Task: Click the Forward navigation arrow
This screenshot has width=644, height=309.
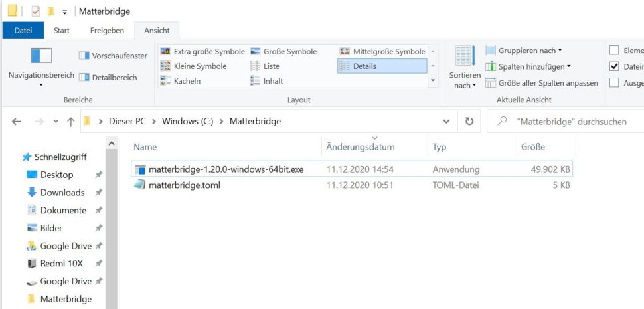Action: point(39,121)
